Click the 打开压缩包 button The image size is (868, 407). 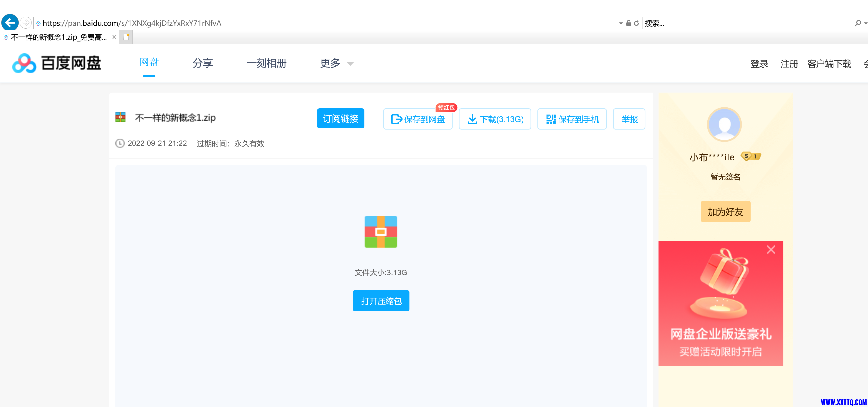[x=381, y=301]
